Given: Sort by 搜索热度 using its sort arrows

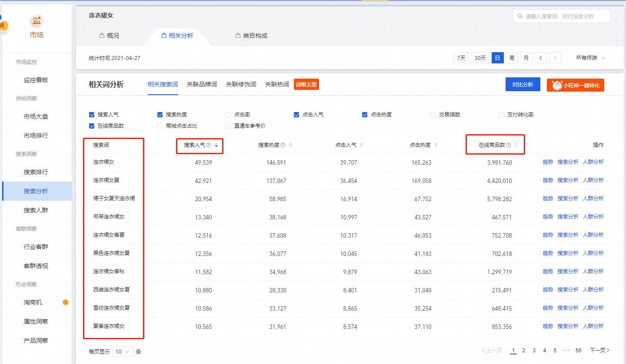Looking at the screenshot, I should pyautogui.click(x=291, y=145).
